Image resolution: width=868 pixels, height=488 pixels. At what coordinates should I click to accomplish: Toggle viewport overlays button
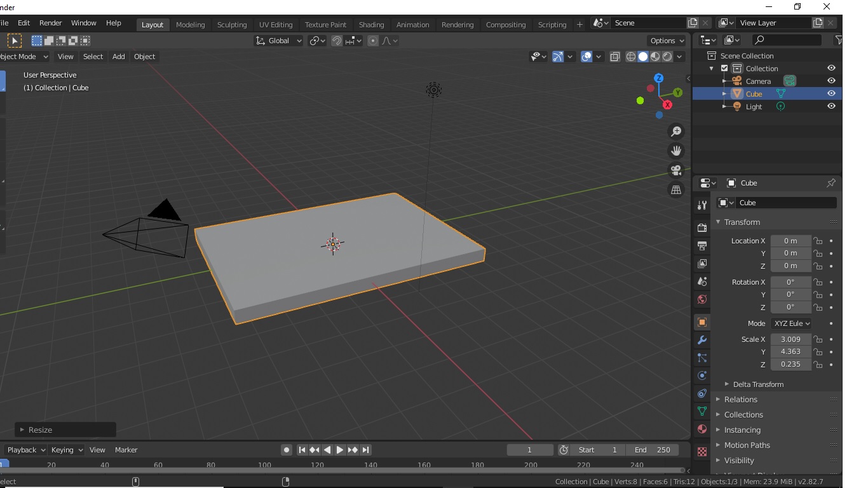pyautogui.click(x=587, y=57)
